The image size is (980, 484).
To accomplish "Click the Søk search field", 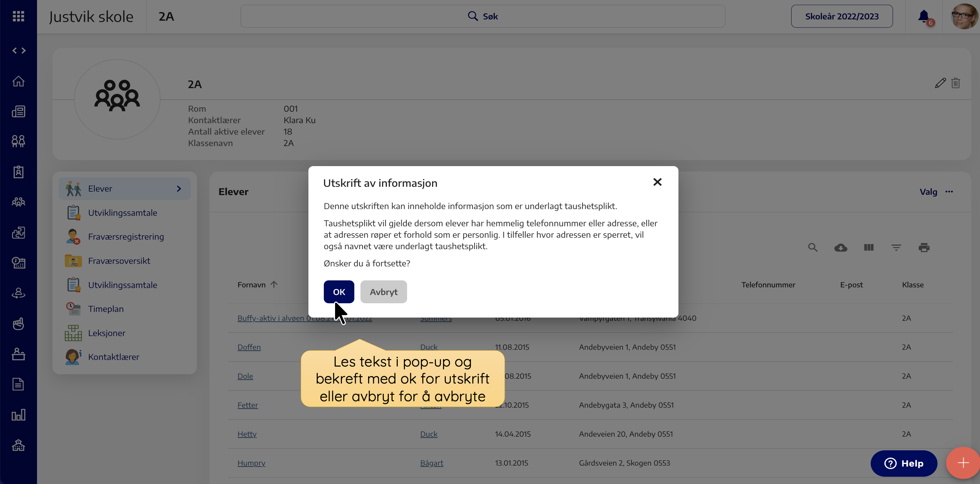I will [483, 16].
